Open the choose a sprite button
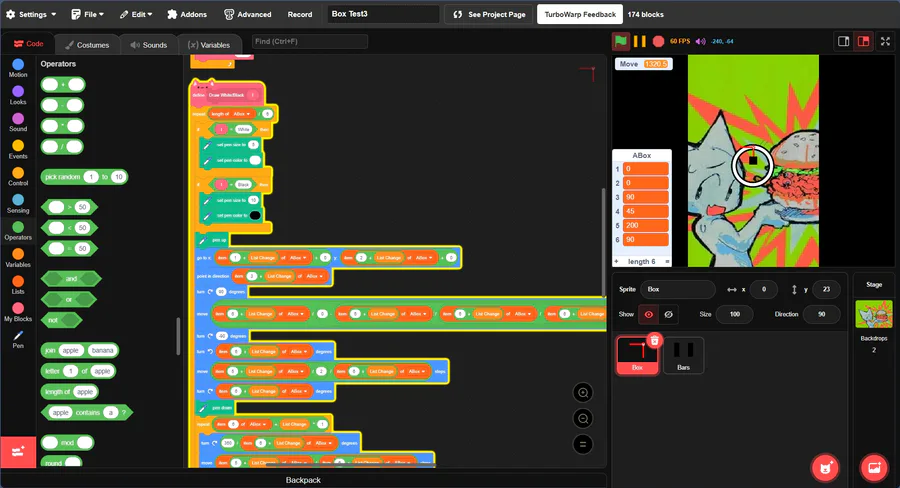Screen dimensions: 900x488 coord(825,468)
